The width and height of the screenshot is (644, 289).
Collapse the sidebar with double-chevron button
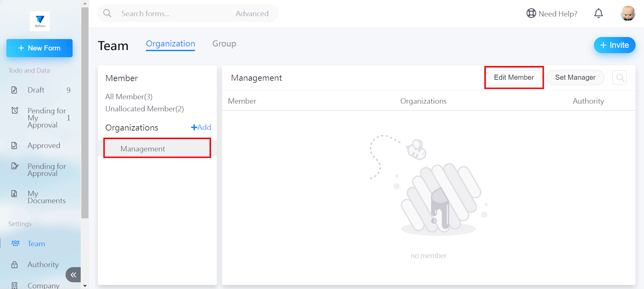click(x=73, y=275)
